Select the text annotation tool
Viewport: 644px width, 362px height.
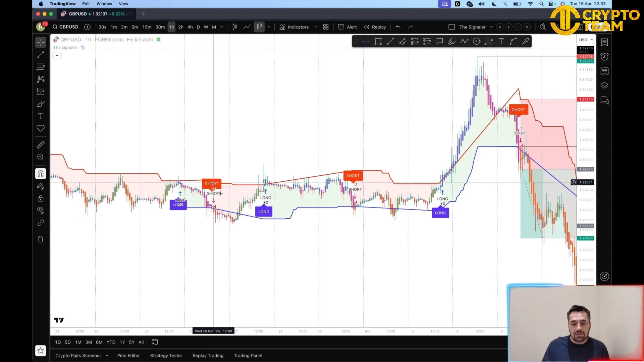point(41,116)
